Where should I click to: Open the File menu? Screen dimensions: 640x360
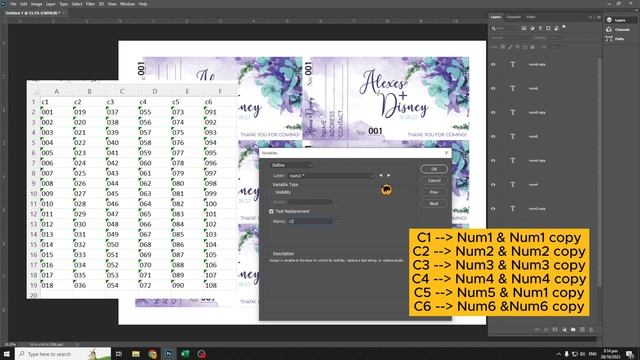[x=13, y=4]
